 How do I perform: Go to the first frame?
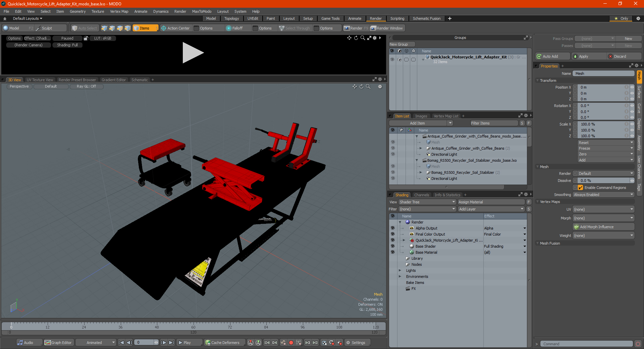pos(121,343)
